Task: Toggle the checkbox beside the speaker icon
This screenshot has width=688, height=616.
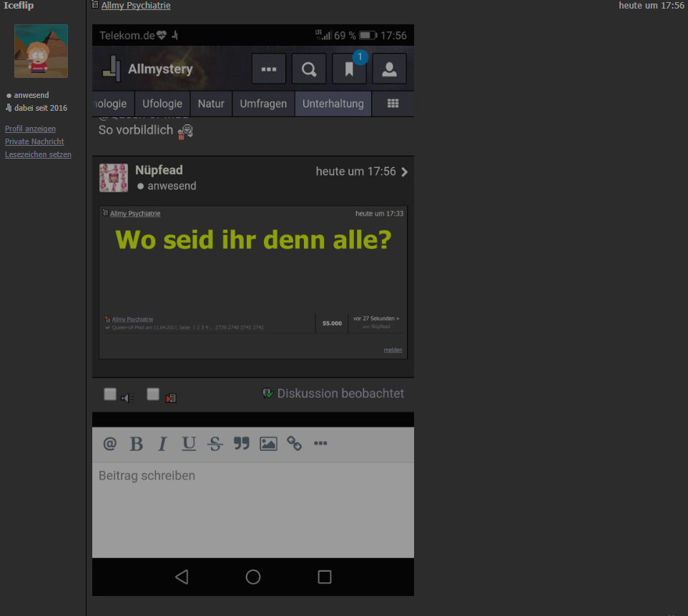Action: pos(110,394)
